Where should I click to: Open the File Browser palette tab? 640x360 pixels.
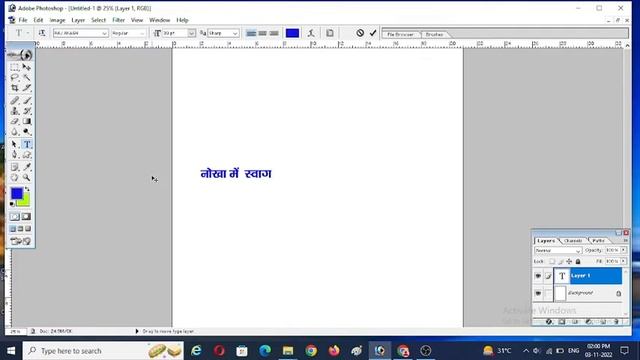click(400, 34)
